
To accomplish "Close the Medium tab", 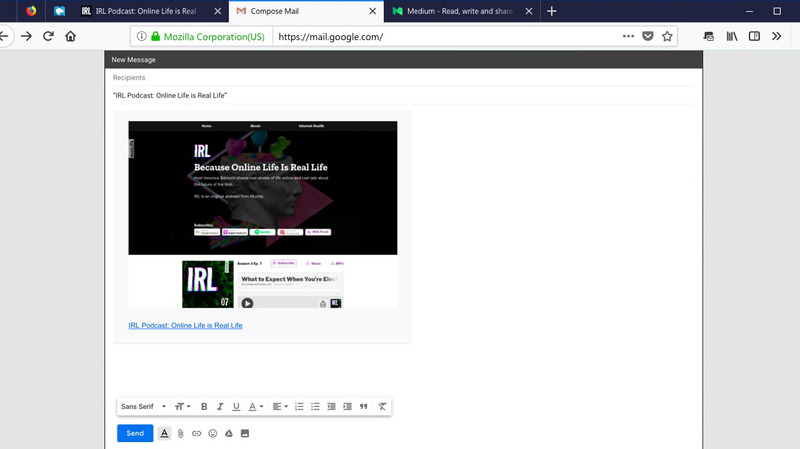I will point(529,11).
